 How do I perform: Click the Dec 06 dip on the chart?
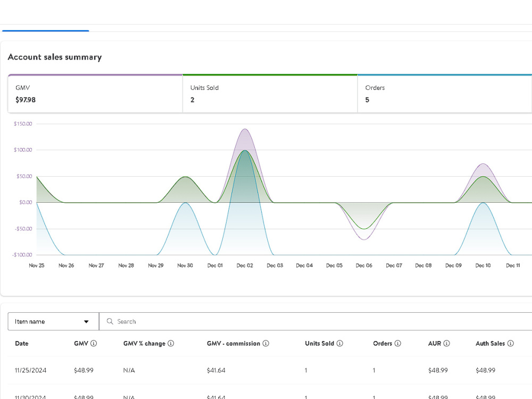364,239
